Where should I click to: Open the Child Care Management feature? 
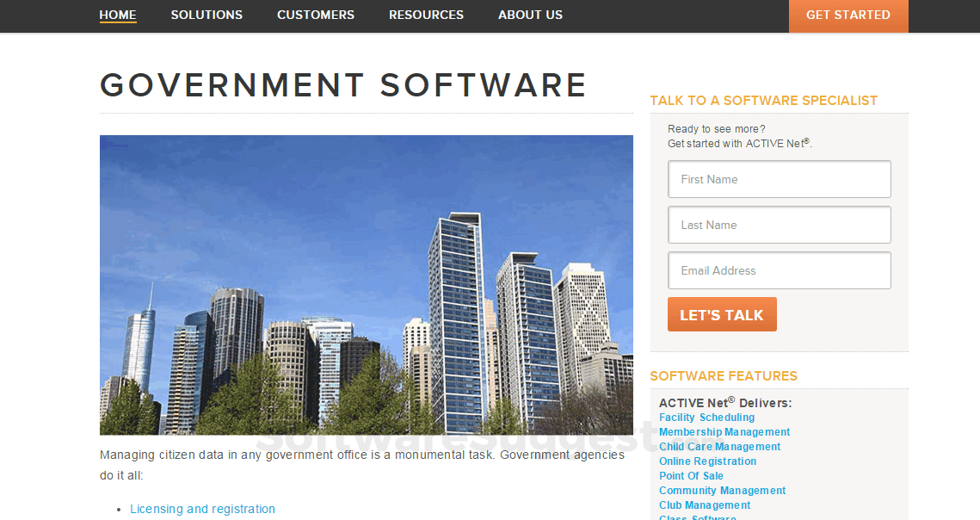(x=719, y=446)
